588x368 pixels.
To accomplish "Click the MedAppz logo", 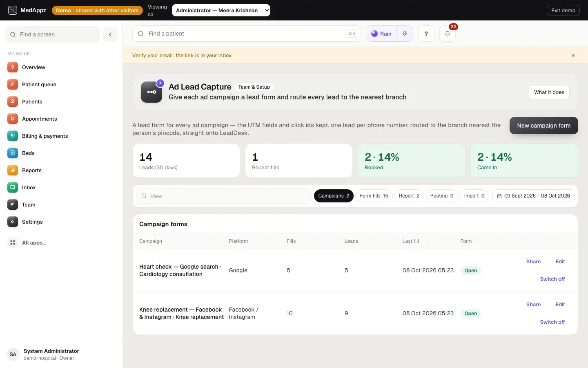I will 27,10.
